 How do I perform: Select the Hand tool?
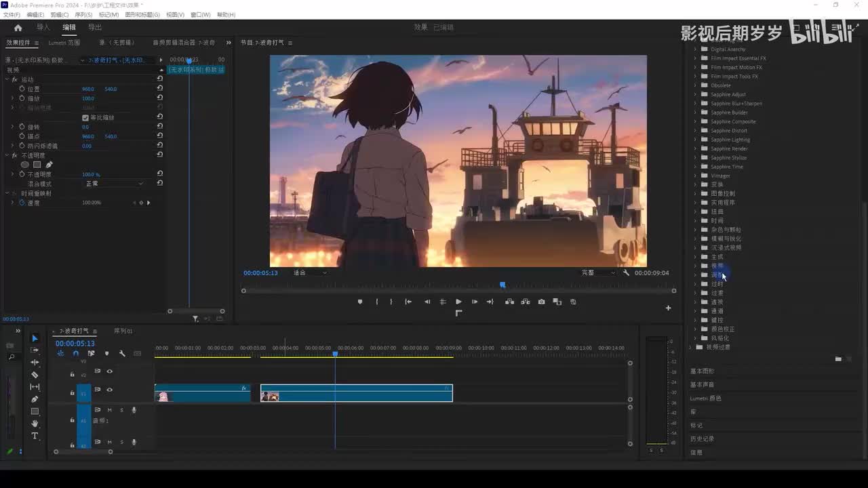pyautogui.click(x=35, y=424)
